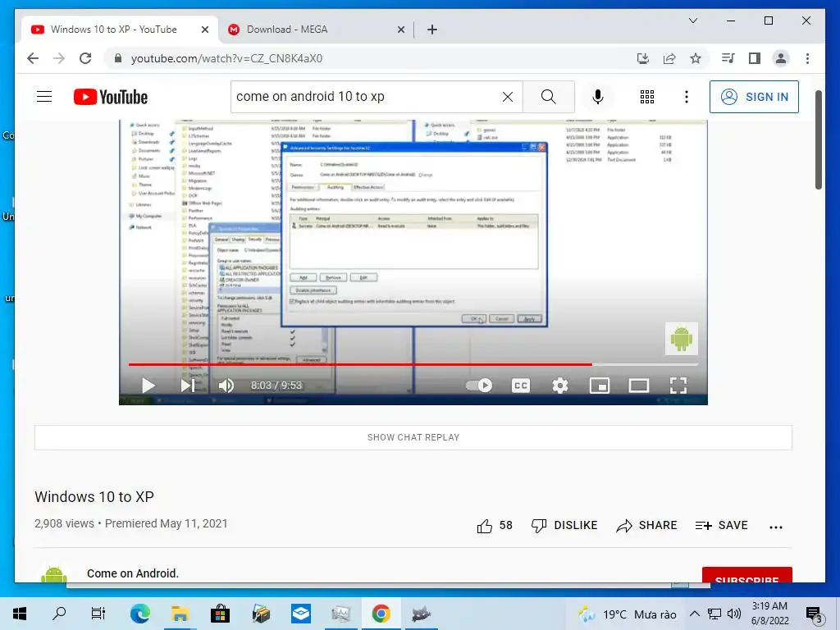The width and height of the screenshot is (840, 630).
Task: Close the Download - MEGA tab
Action: [400, 30]
